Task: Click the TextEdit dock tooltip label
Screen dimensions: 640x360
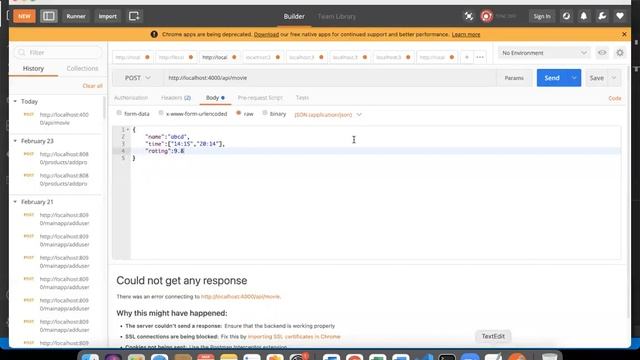Action: 493,336
